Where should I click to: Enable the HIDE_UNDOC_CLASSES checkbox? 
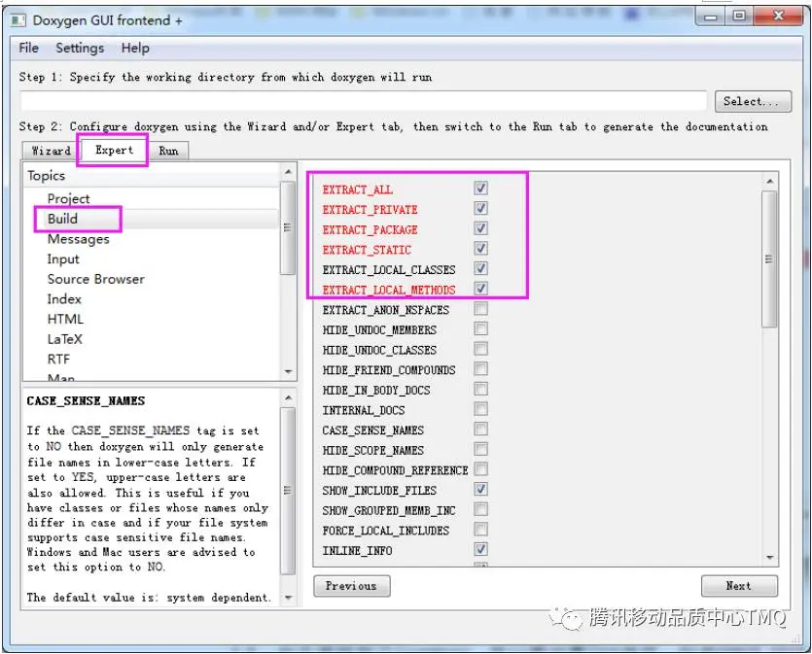coord(480,349)
